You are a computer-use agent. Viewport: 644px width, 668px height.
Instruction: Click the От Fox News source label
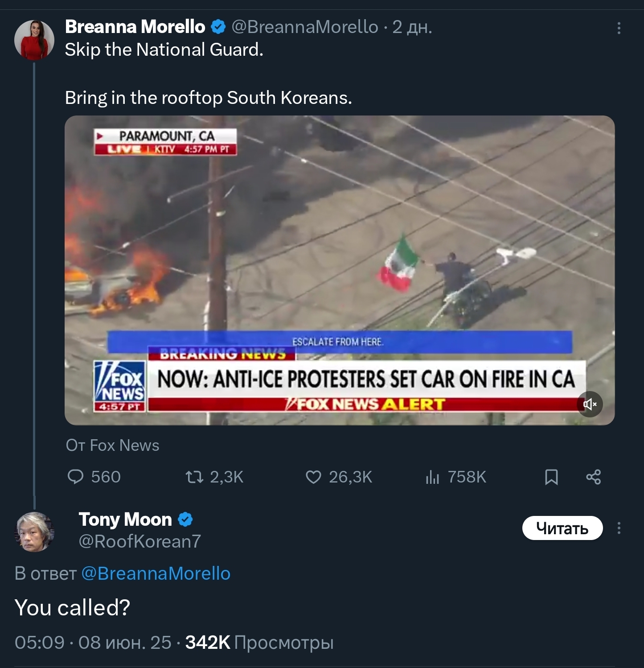pyautogui.click(x=112, y=445)
